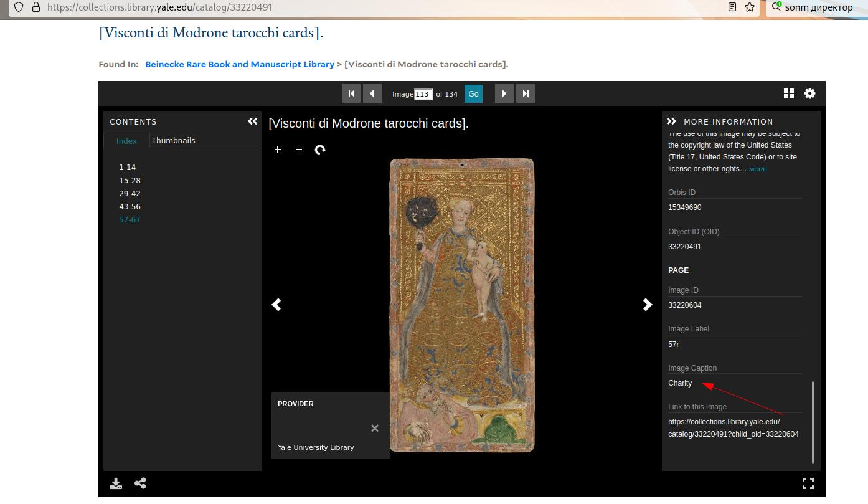Collapse the Contents side panel
This screenshot has height=504, width=868.
[252, 121]
